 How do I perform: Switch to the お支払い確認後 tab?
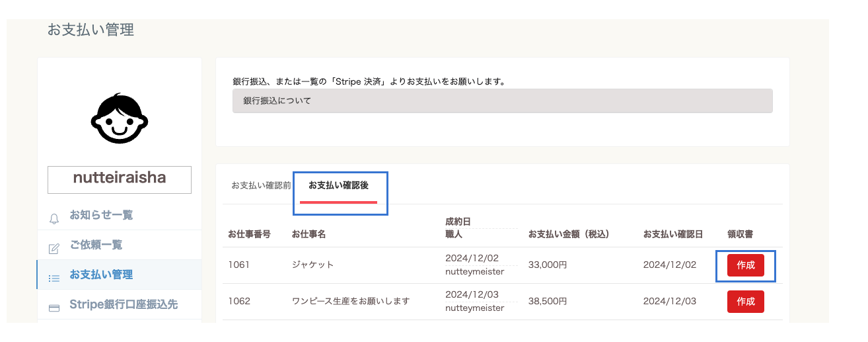point(338,186)
